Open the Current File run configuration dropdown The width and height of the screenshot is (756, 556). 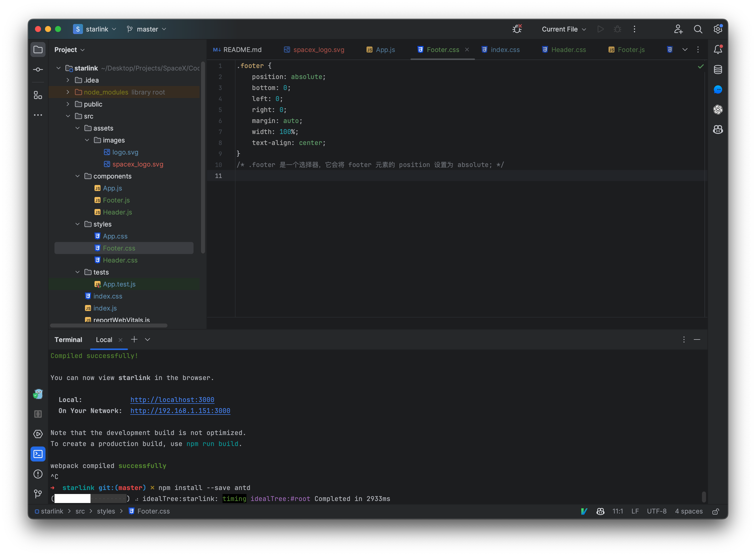563,29
